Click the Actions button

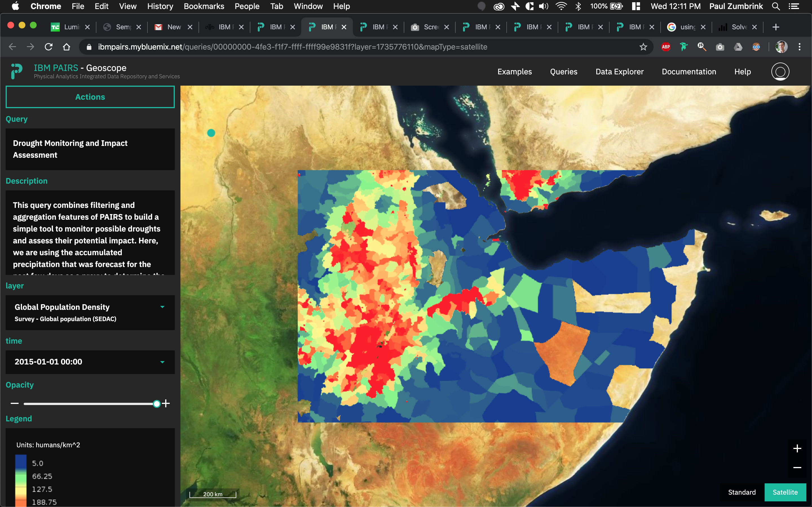tap(90, 97)
